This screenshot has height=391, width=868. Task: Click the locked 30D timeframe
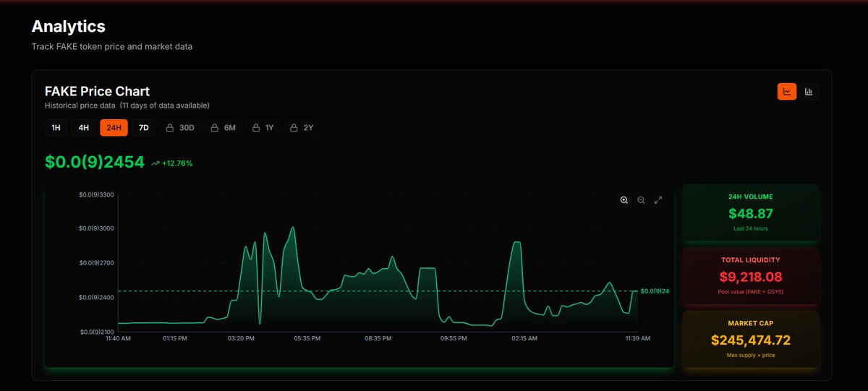[x=180, y=128]
